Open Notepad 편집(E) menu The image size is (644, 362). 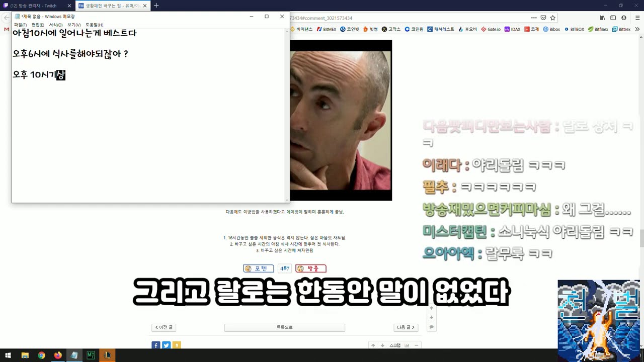pyautogui.click(x=38, y=25)
